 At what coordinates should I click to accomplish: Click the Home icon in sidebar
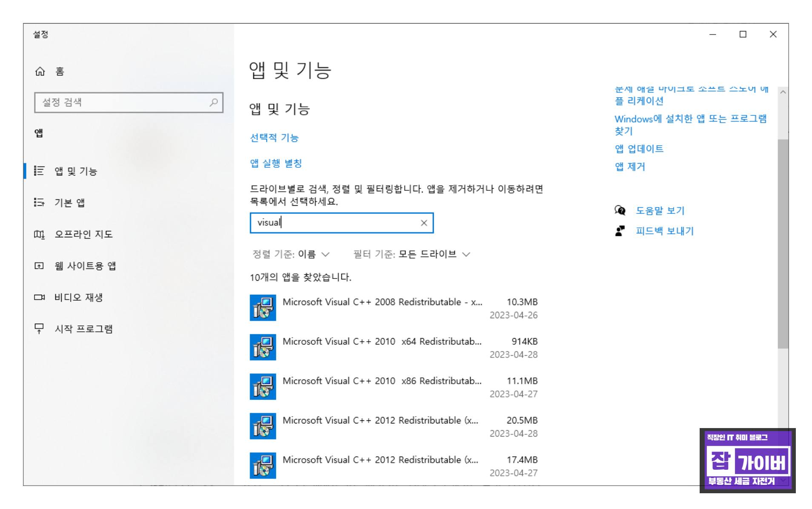coord(40,71)
